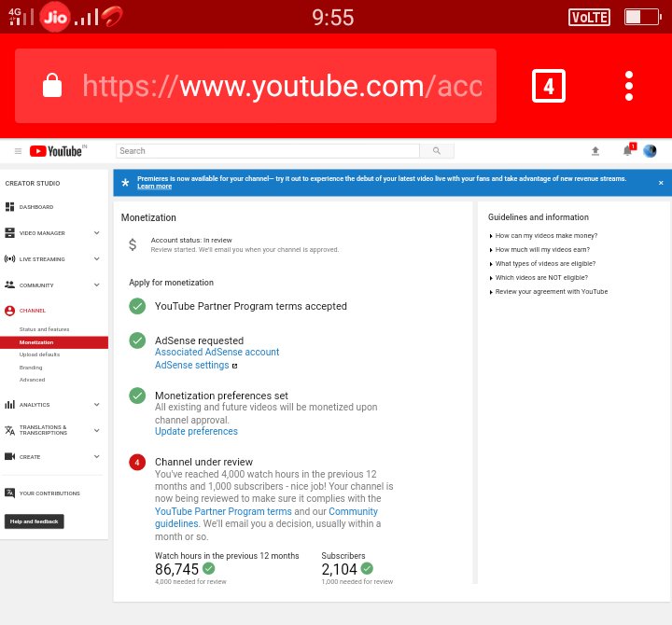Click checkmark beside AdSense requested

tap(137, 340)
